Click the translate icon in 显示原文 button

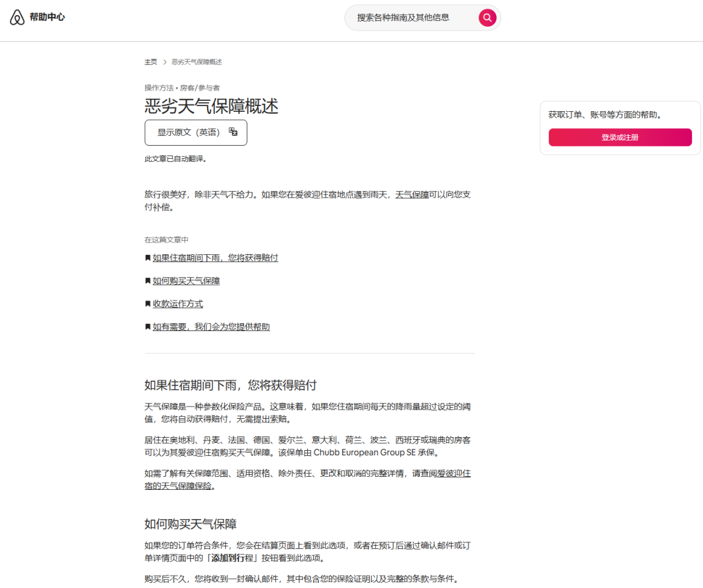(233, 132)
